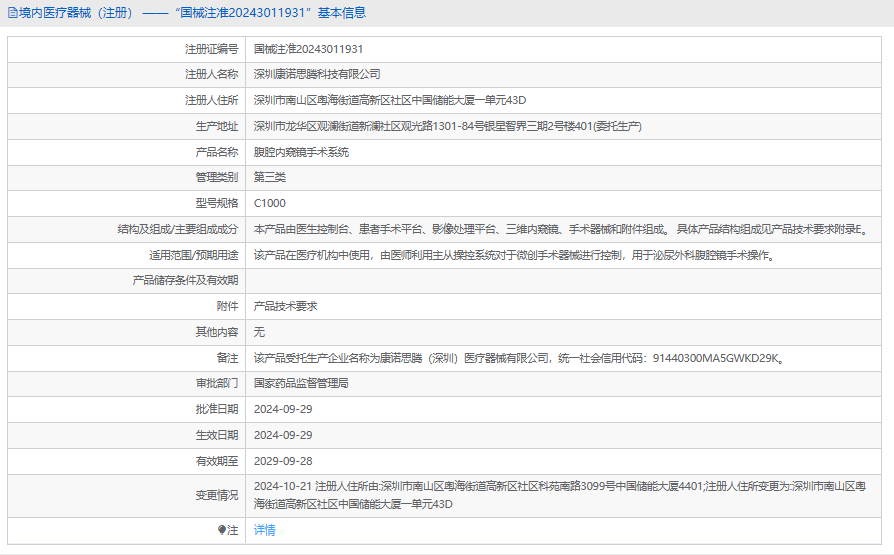Select date value in the 生效日期 row
Screen dimensions: 894x555
tap(283, 435)
